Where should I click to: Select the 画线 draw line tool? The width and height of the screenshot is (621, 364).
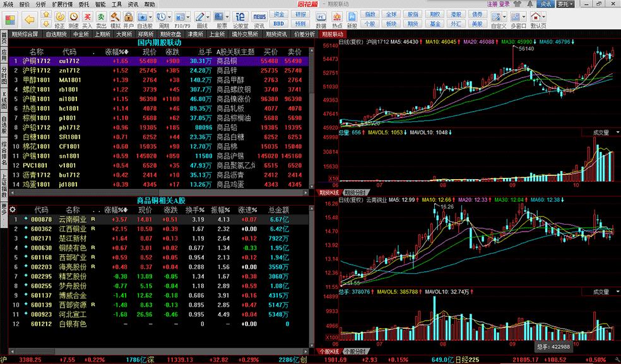point(200,20)
